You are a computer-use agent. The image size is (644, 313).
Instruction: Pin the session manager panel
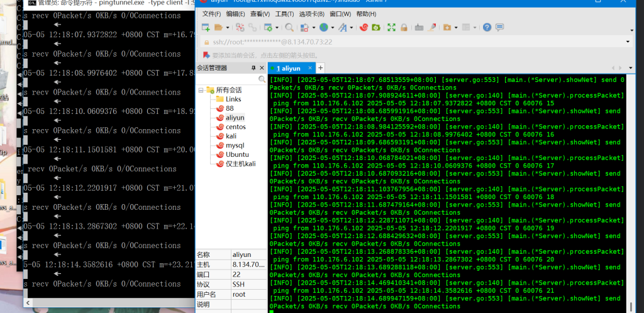(x=253, y=68)
